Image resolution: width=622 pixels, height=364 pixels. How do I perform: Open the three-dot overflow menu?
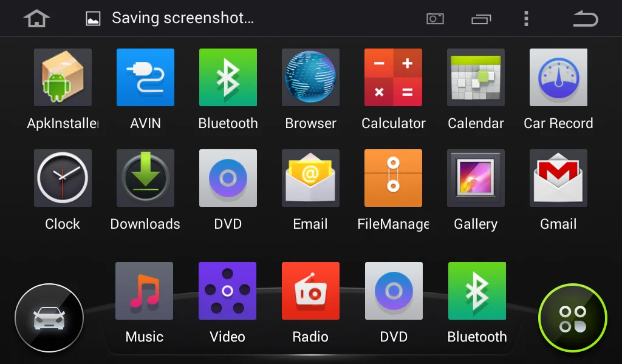527,18
